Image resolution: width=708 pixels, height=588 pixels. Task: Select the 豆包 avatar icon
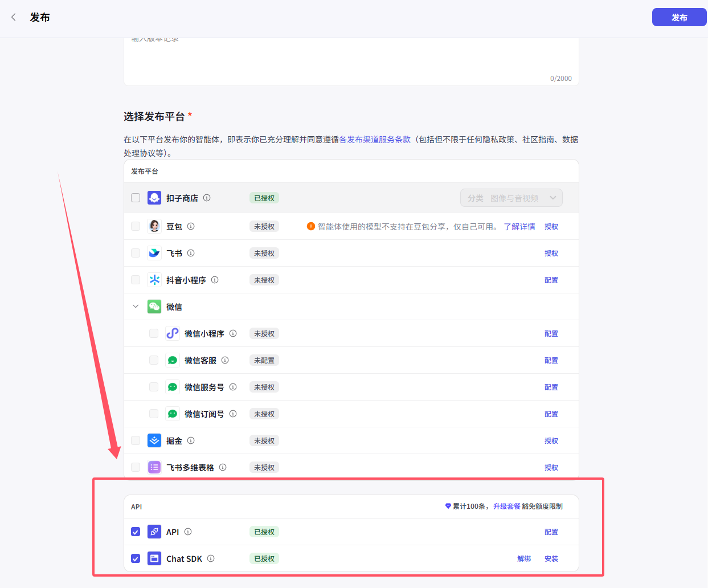point(153,226)
